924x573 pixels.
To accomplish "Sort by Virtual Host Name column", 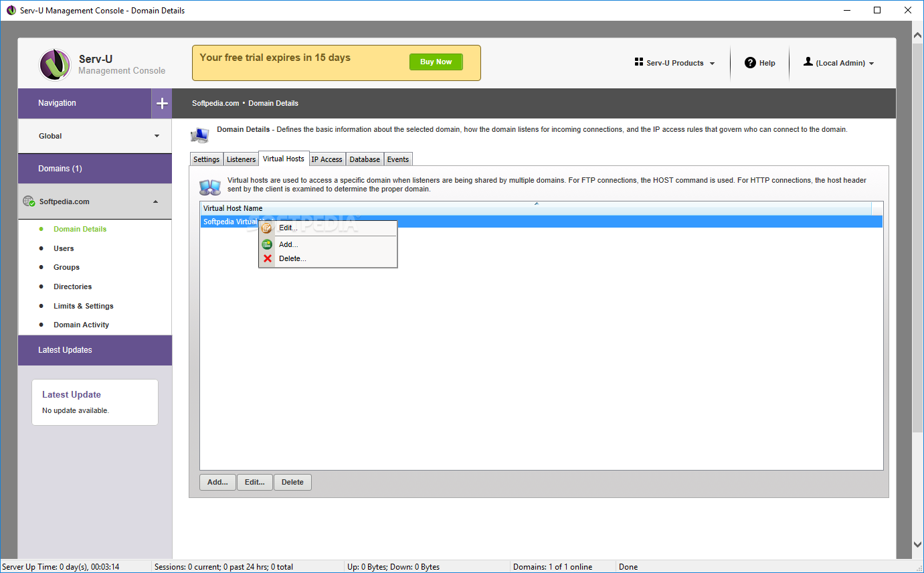I will (x=535, y=208).
